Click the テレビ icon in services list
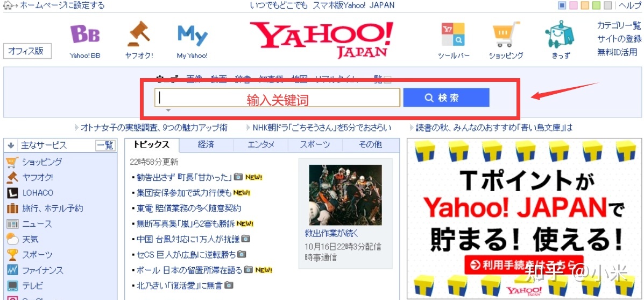Viewport: 644px width, 300px height. tap(12, 285)
